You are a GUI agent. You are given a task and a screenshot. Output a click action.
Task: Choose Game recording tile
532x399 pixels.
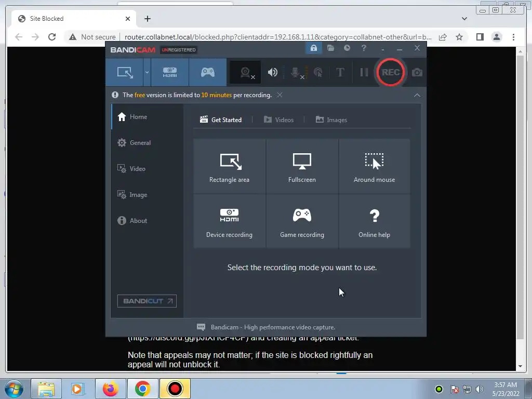click(x=302, y=221)
